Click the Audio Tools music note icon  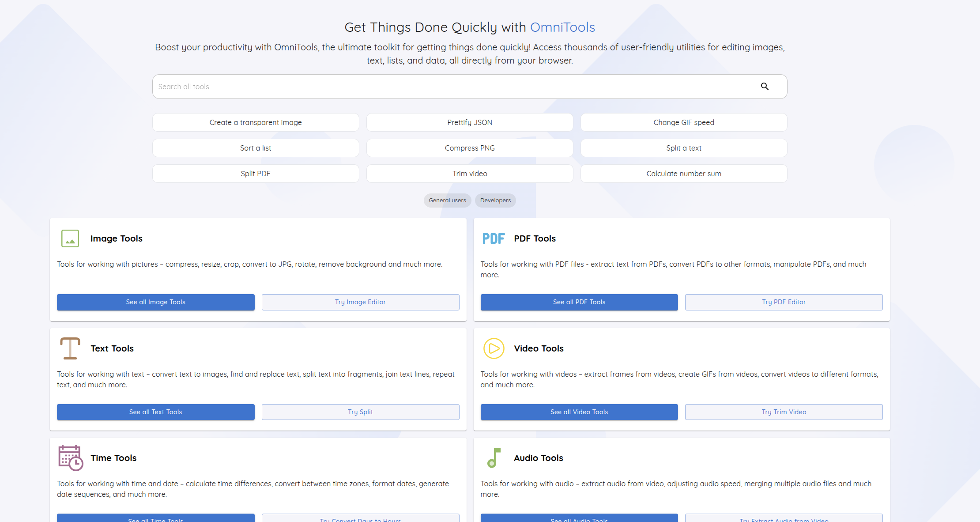(x=494, y=458)
